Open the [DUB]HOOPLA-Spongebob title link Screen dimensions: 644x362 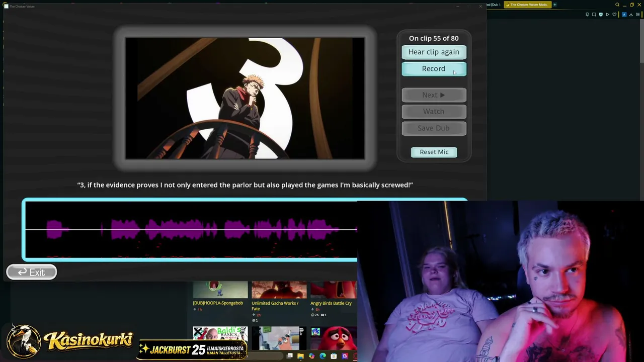(x=218, y=303)
